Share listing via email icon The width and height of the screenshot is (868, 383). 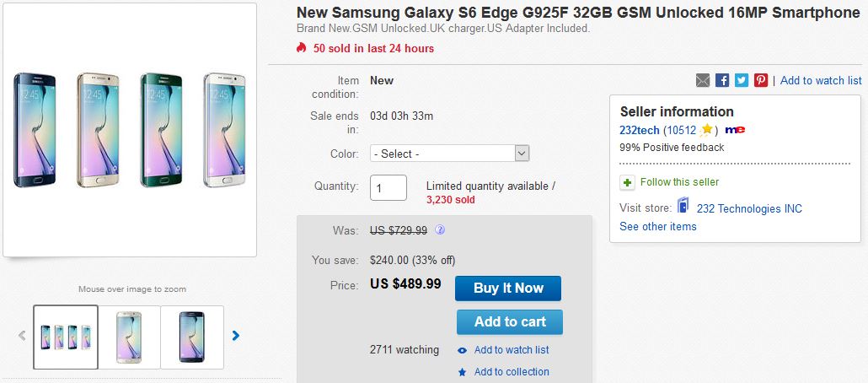pyautogui.click(x=703, y=80)
